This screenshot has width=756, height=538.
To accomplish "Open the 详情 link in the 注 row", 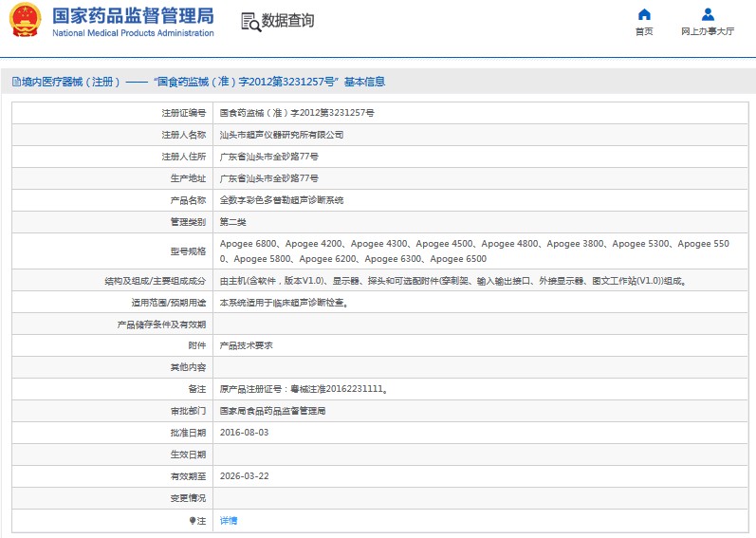I will pyautogui.click(x=229, y=521).
